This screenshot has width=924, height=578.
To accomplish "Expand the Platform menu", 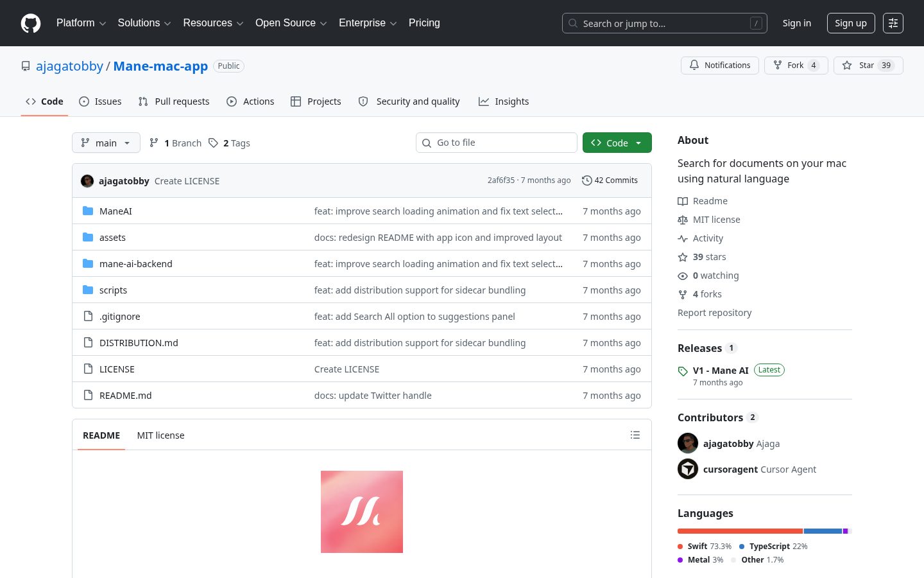I will click(81, 23).
